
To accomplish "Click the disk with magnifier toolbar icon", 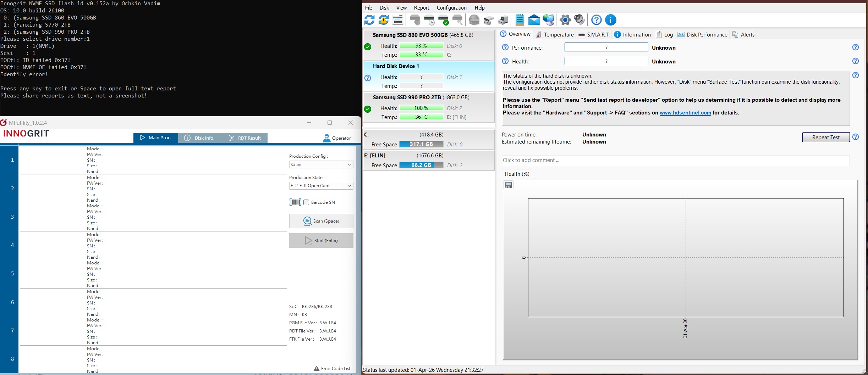I will coord(458,20).
